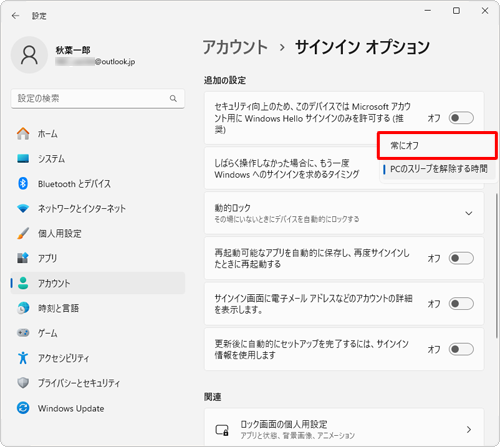
Task: Click the 動的ロック title text
Action: (233, 208)
